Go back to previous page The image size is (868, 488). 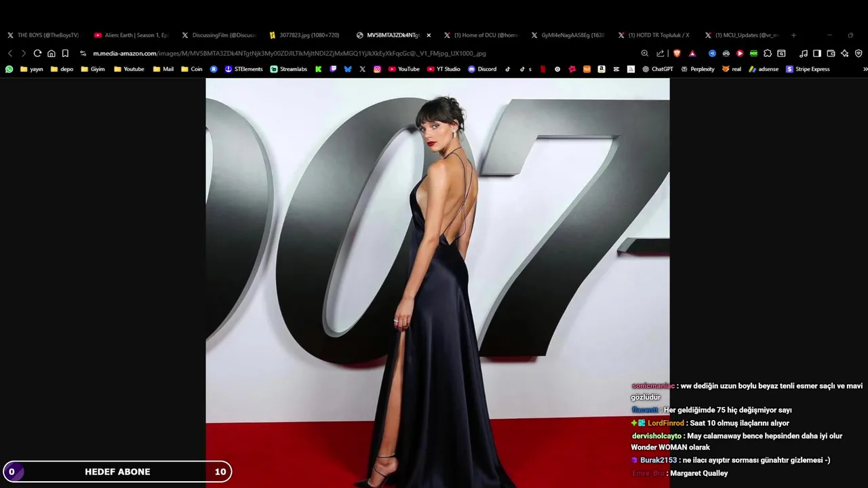10,54
